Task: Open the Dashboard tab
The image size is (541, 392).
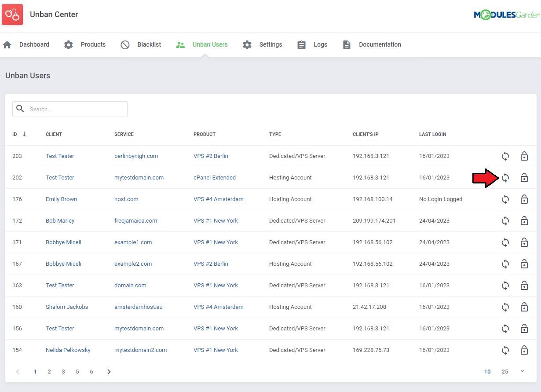Action: [26, 44]
